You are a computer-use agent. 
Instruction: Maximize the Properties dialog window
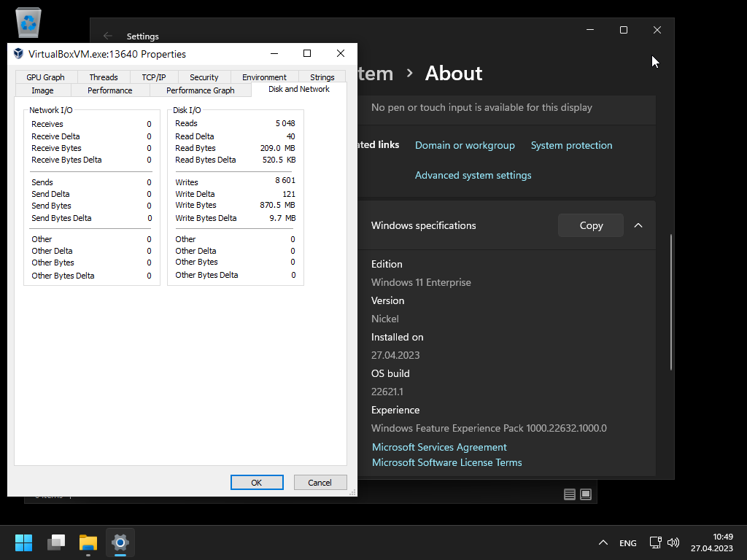click(307, 53)
